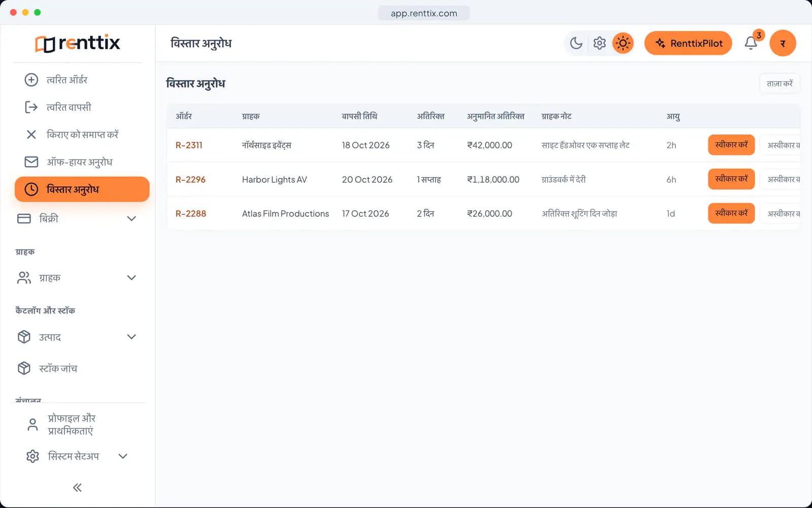
Task: Click Atlas Film Productions customer cell
Action: click(285, 213)
